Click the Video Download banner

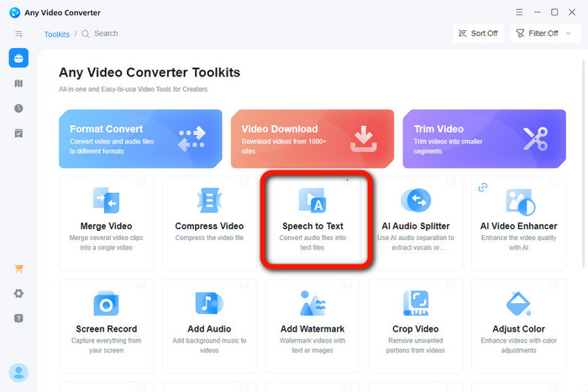(312, 139)
